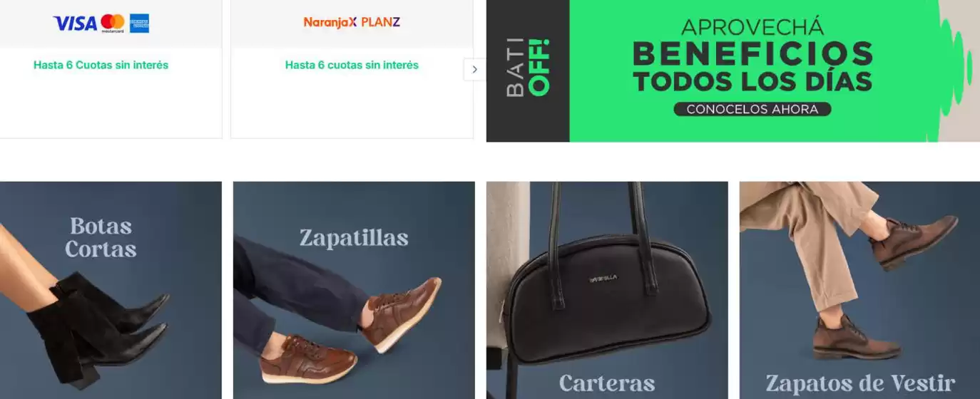980x399 pixels.
Task: Open the Botas Cortas category
Action: [x=111, y=290]
